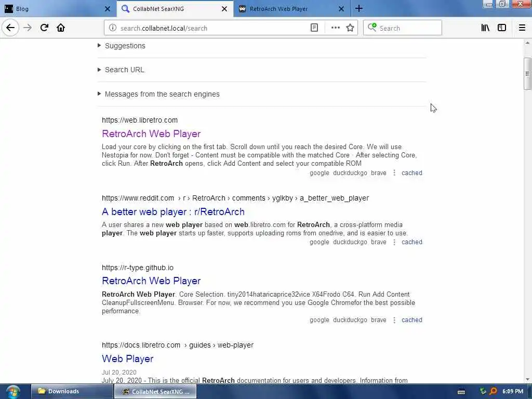Click the forward navigation arrow

[28, 28]
